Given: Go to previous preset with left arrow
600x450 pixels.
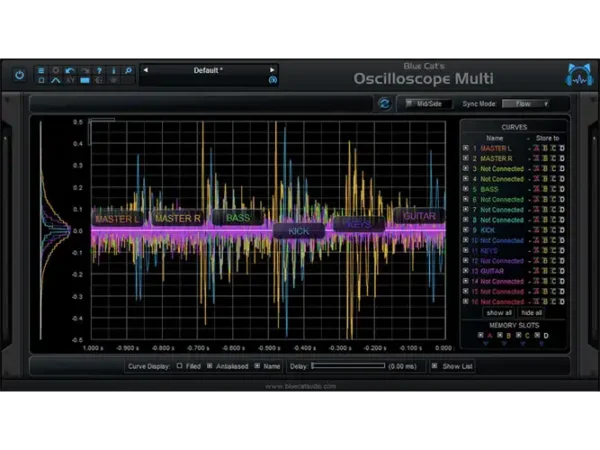Looking at the screenshot, I should (146, 70).
